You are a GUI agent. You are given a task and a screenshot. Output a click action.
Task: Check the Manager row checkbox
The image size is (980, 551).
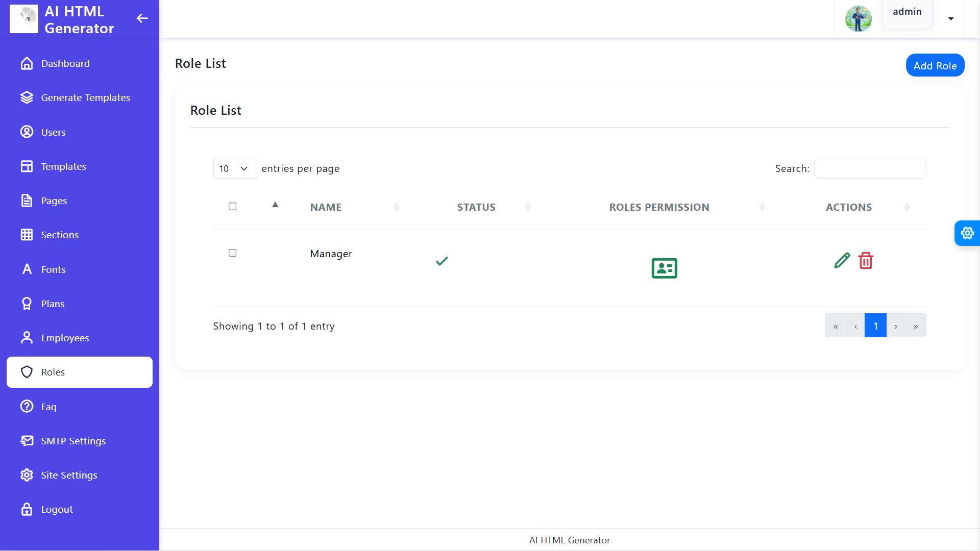[232, 253]
